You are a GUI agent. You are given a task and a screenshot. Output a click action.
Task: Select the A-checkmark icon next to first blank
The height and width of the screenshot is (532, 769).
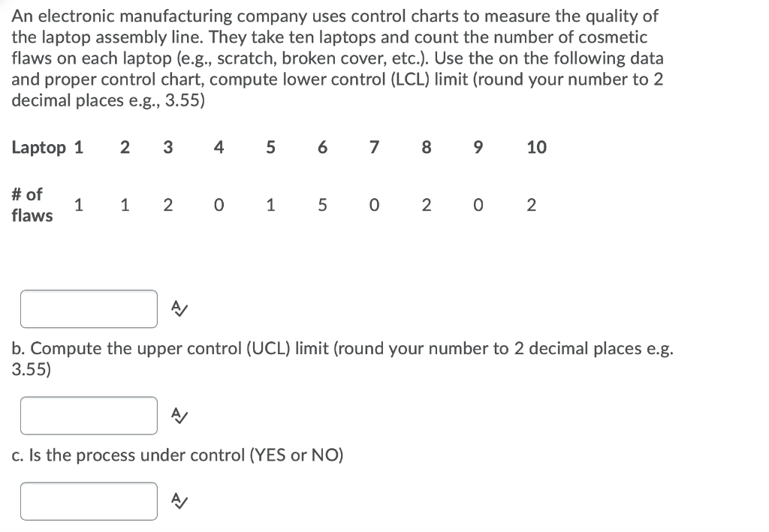tap(179, 308)
